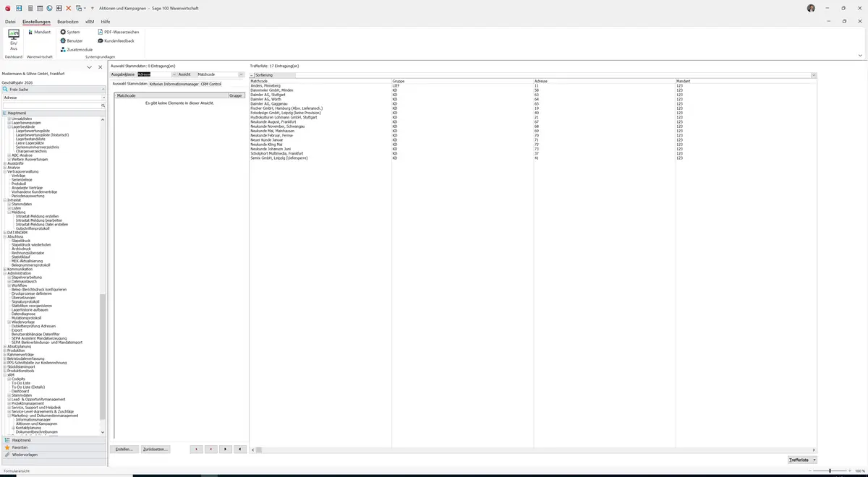Open the Sortierung dropdown arrow
Viewport: 868px width, 477px height.
[814, 75]
